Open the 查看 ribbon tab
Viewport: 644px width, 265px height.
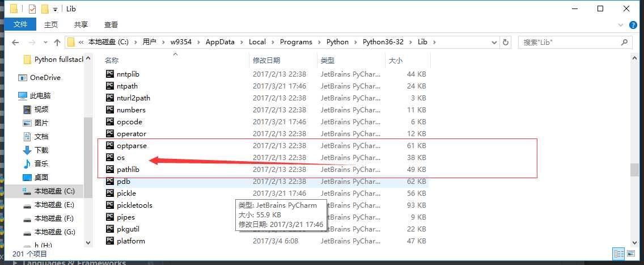coord(111,24)
